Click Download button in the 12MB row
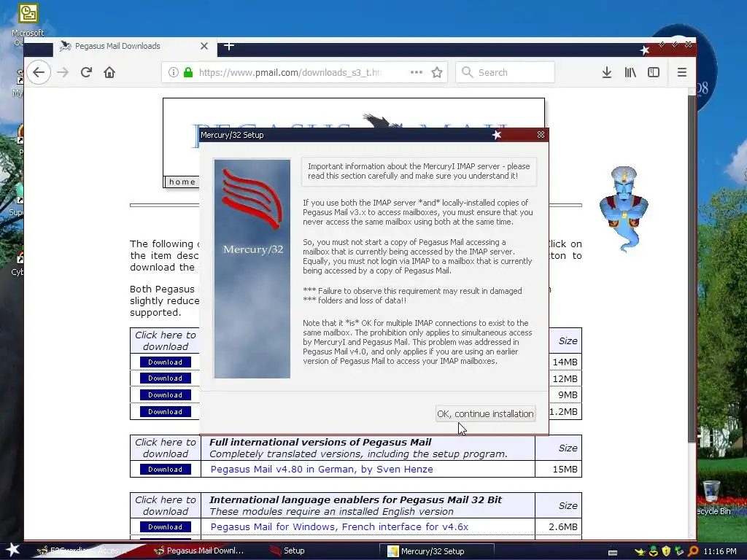 point(166,378)
